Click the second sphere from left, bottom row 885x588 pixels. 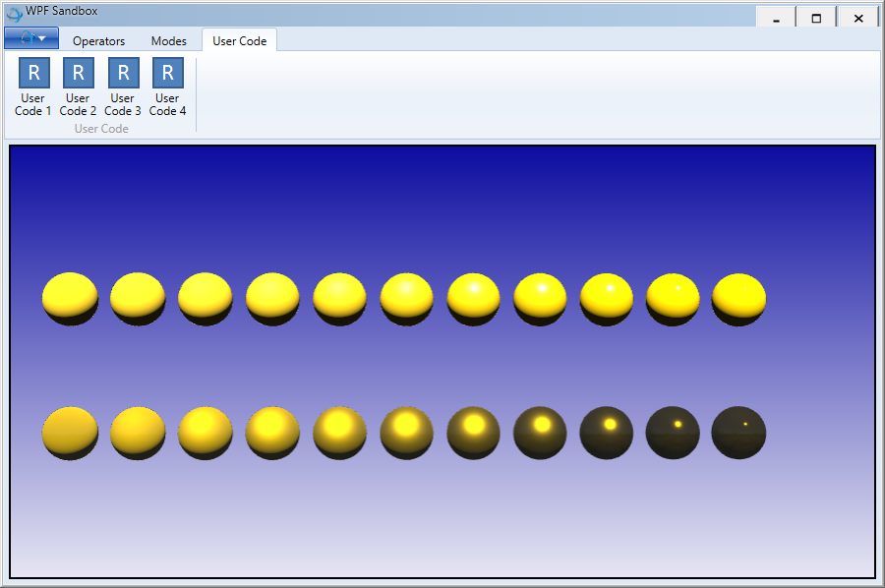pos(138,433)
